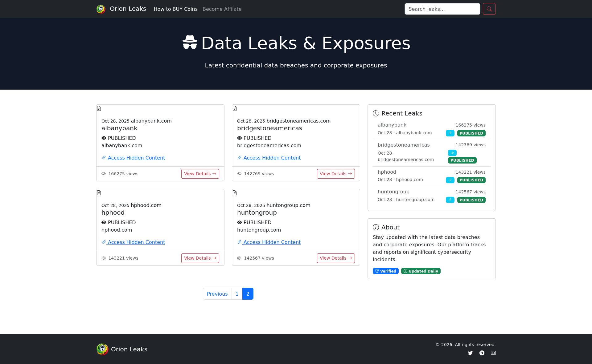Click 143221 views in Recent Leaks sidebar
Viewport: 592px width, 364px height.
click(470, 172)
